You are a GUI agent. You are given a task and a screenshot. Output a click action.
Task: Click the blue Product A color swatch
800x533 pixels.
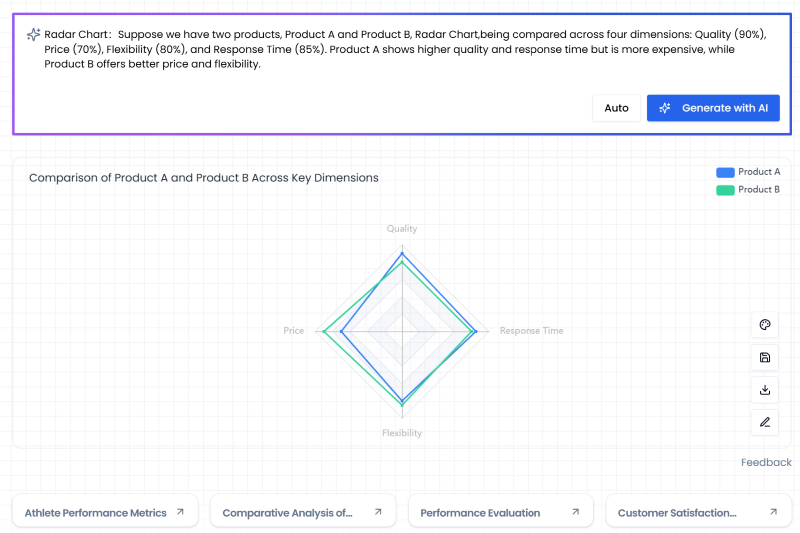pos(725,172)
